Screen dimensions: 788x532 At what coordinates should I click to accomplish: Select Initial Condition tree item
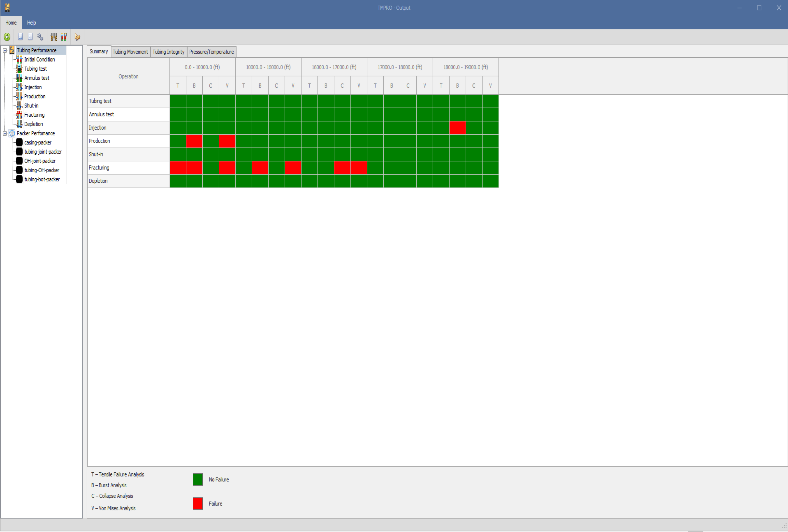pos(39,59)
